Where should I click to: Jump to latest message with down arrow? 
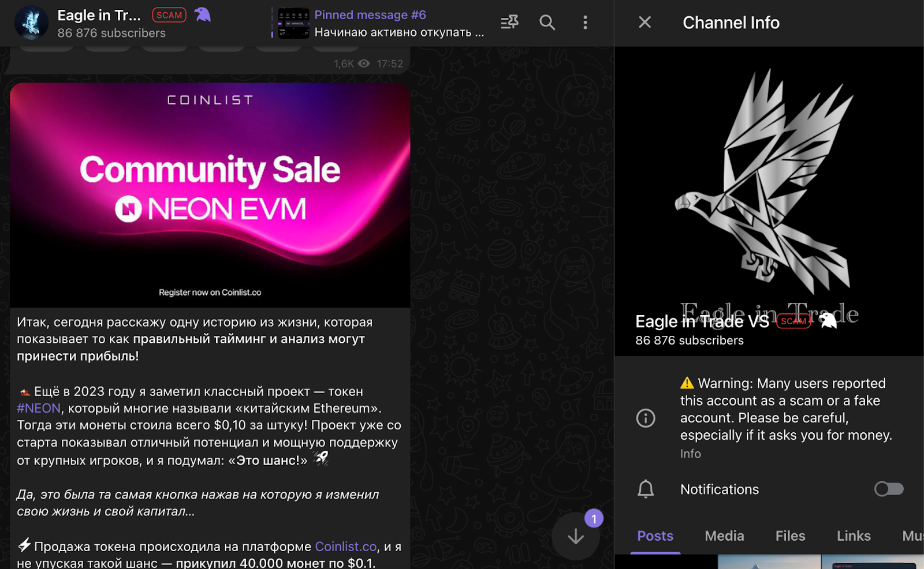tap(576, 536)
